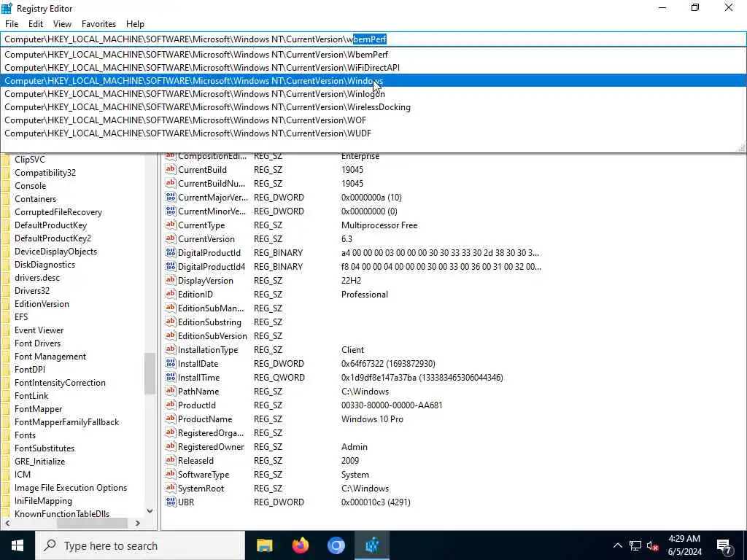The image size is (747, 560).
Task: Click the ReleaseId string icon
Action: 171,460
